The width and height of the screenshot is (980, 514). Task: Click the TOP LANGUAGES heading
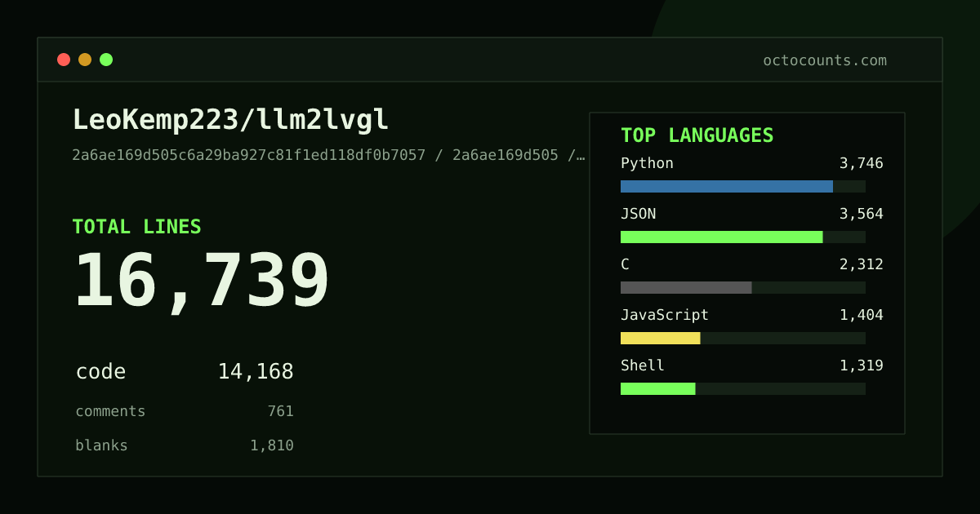click(697, 135)
